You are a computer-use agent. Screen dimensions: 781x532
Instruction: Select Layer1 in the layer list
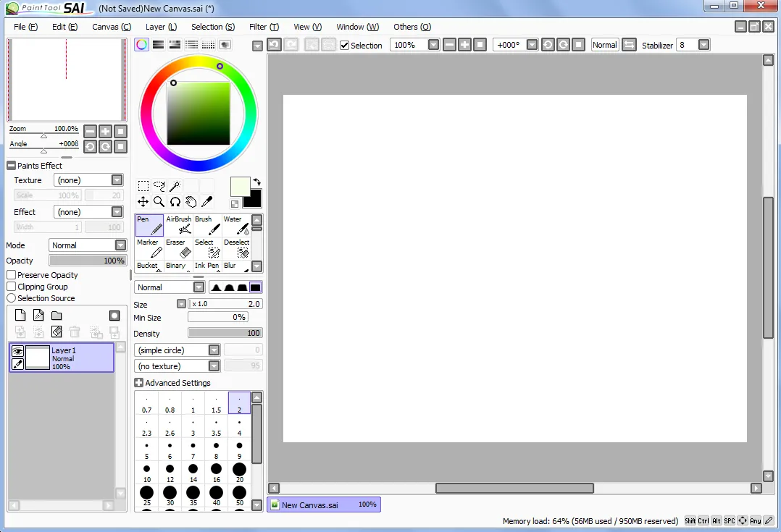coord(62,358)
